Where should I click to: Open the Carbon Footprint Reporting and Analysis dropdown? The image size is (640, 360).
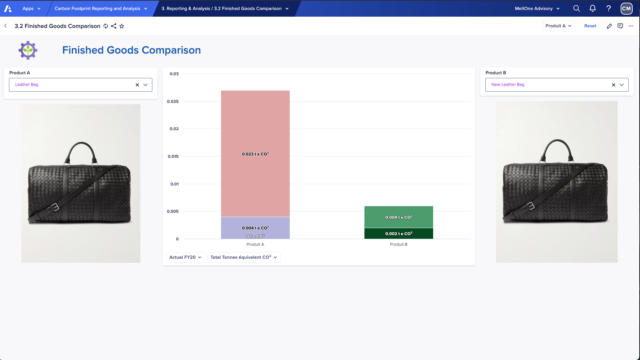tap(100, 9)
